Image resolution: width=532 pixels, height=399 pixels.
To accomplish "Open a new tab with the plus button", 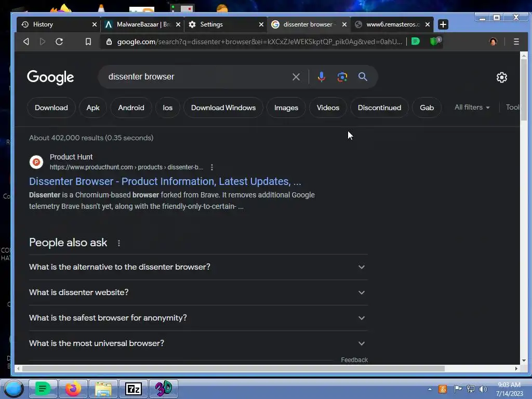I will [x=443, y=24].
